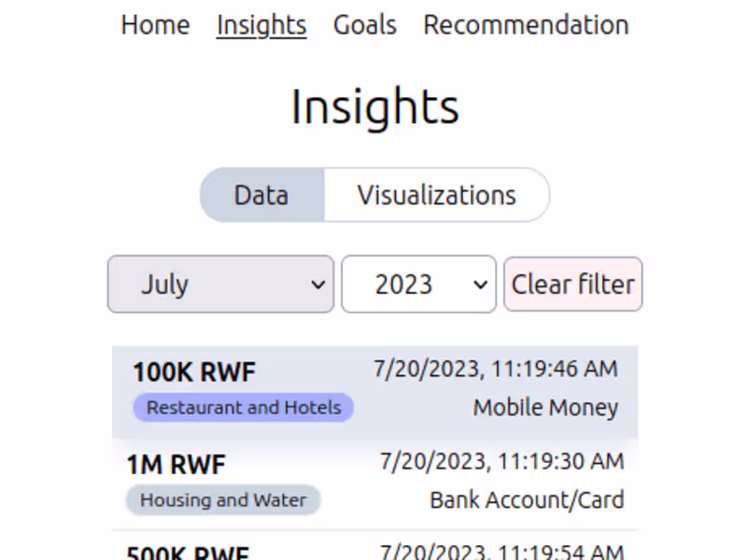Image resolution: width=747 pixels, height=560 pixels.
Task: Expand the July month dropdown
Action: click(x=221, y=285)
